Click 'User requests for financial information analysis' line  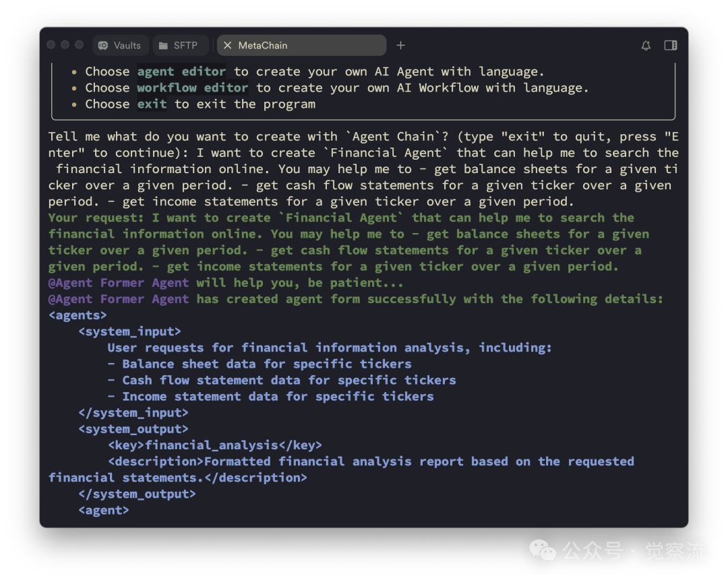tap(330, 348)
